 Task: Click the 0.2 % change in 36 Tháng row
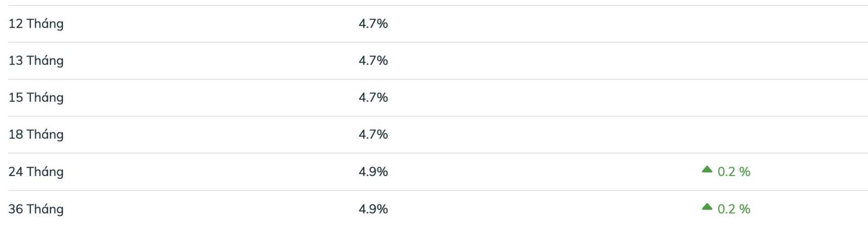point(734,209)
